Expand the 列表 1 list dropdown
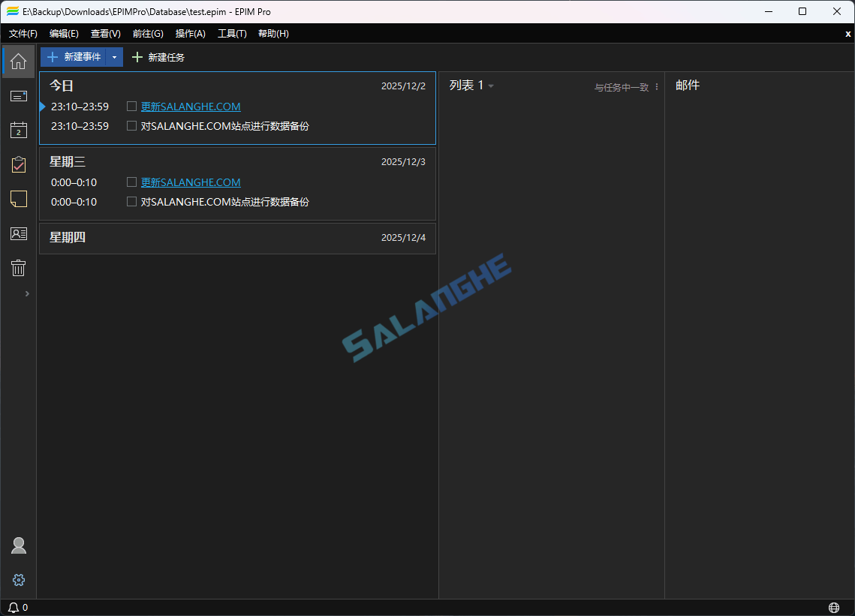Image resolution: width=855 pixels, height=616 pixels. coord(491,86)
